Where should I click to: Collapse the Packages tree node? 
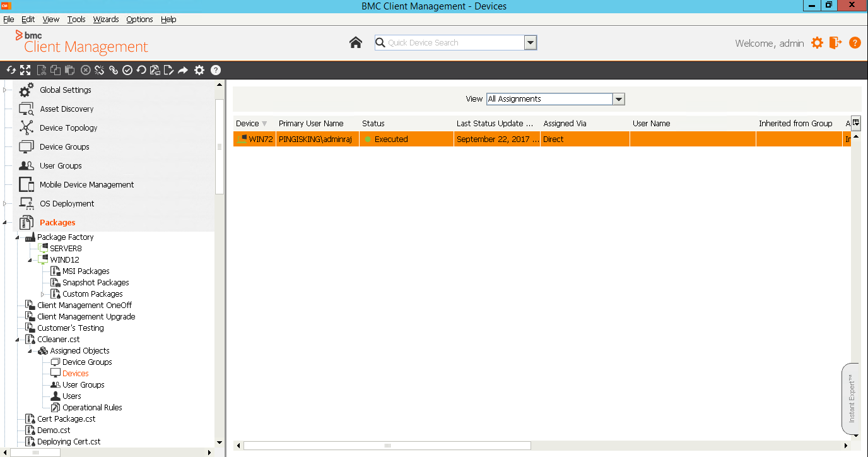[5, 223]
